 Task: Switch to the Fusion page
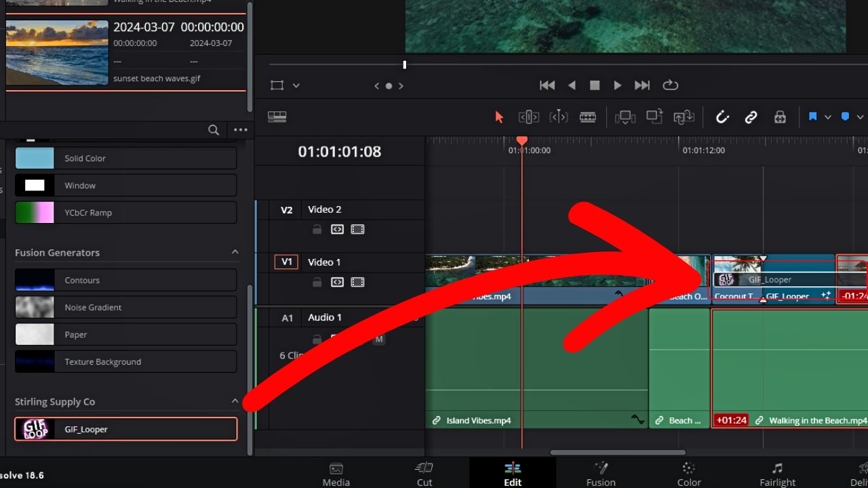point(601,472)
